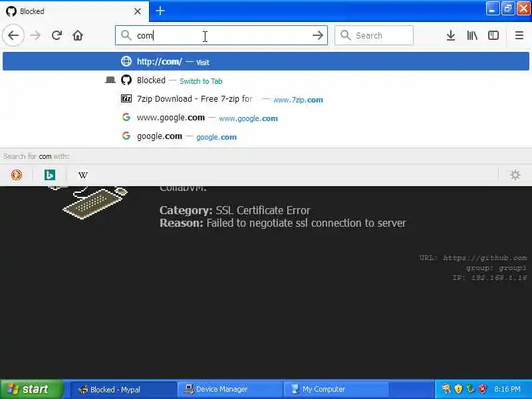Viewport: 532px width, 399px height.
Task: Click the globe icon of http://com/ row
Action: [x=126, y=61]
